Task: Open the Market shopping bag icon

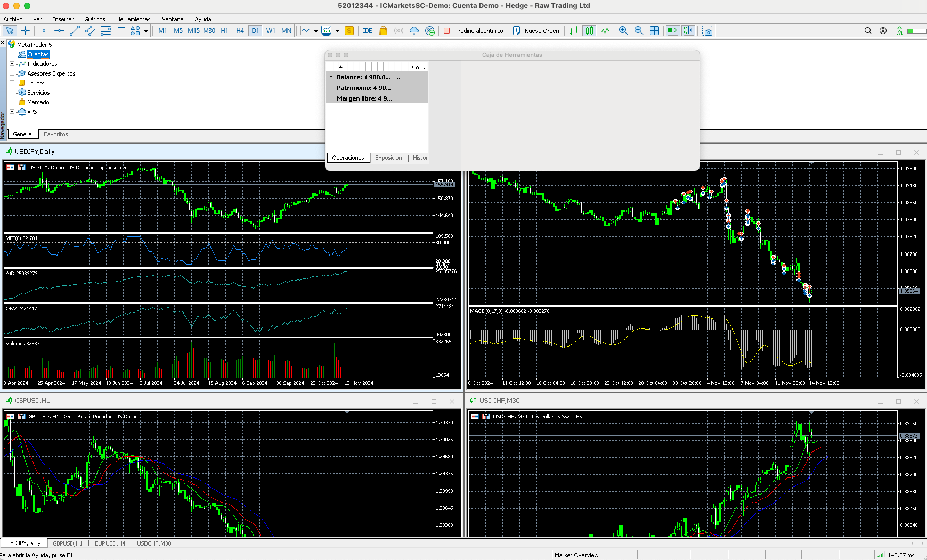Action: tap(383, 30)
